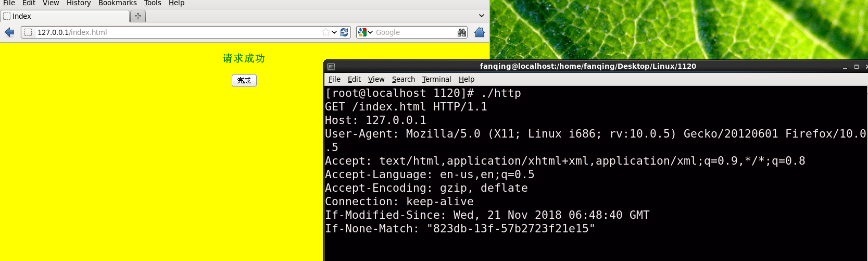Screen dimensions: 868x261
Task: Click the binoculars search icon
Action: point(462,32)
